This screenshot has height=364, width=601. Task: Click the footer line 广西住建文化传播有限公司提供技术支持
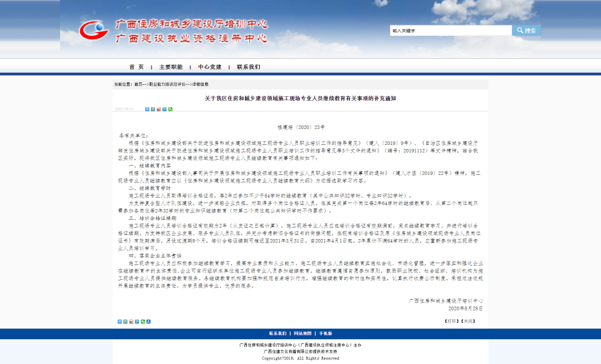pyautogui.click(x=300, y=351)
